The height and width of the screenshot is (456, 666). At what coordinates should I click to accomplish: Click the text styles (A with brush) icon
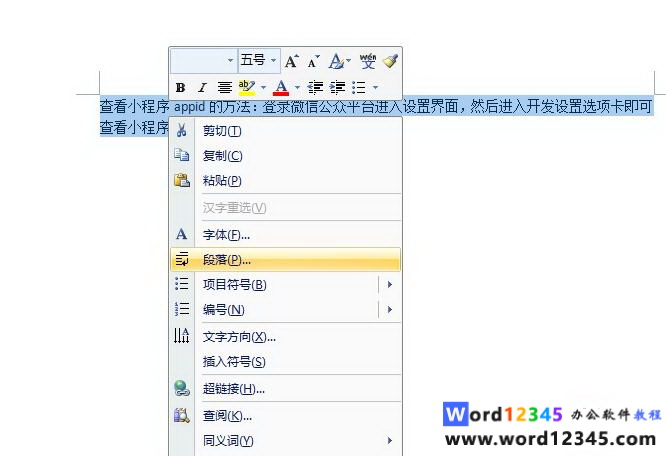pos(337,62)
